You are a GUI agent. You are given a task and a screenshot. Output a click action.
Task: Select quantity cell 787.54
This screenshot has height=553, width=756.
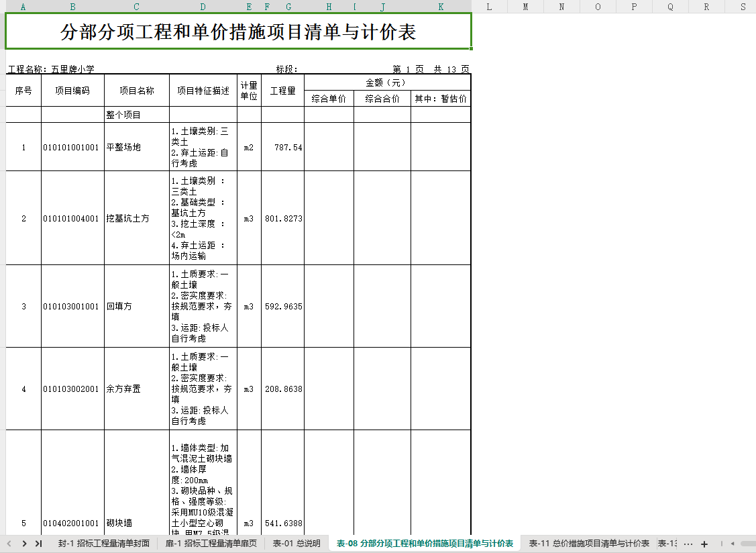coord(282,147)
